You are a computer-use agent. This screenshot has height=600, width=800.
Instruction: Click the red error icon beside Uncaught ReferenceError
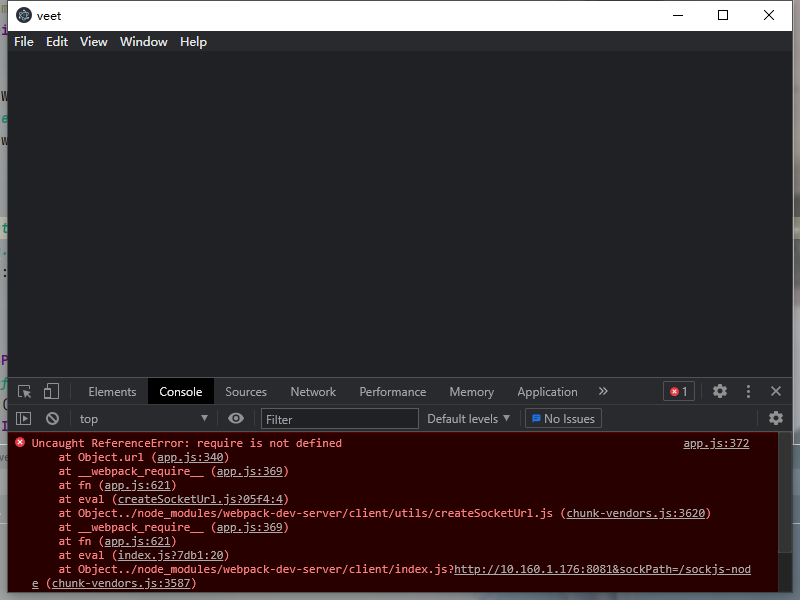tap(20, 442)
